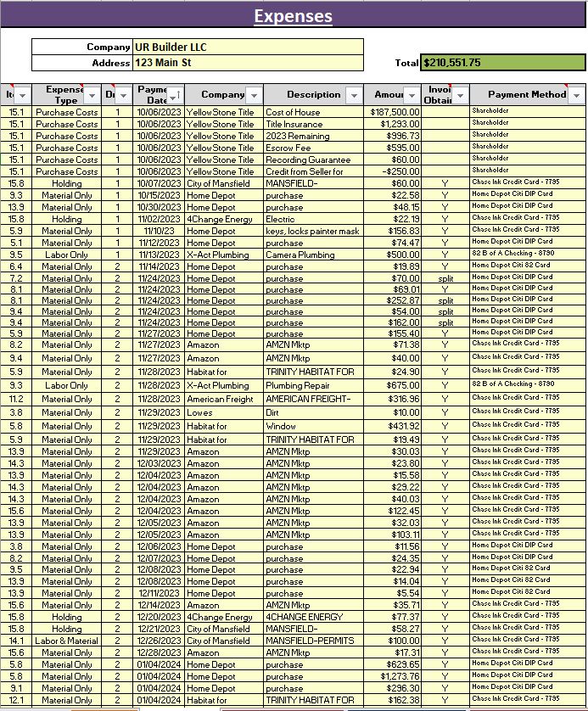The image size is (588, 711).
Task: Select the 12/20/2023 payment date cell
Action: point(159,617)
